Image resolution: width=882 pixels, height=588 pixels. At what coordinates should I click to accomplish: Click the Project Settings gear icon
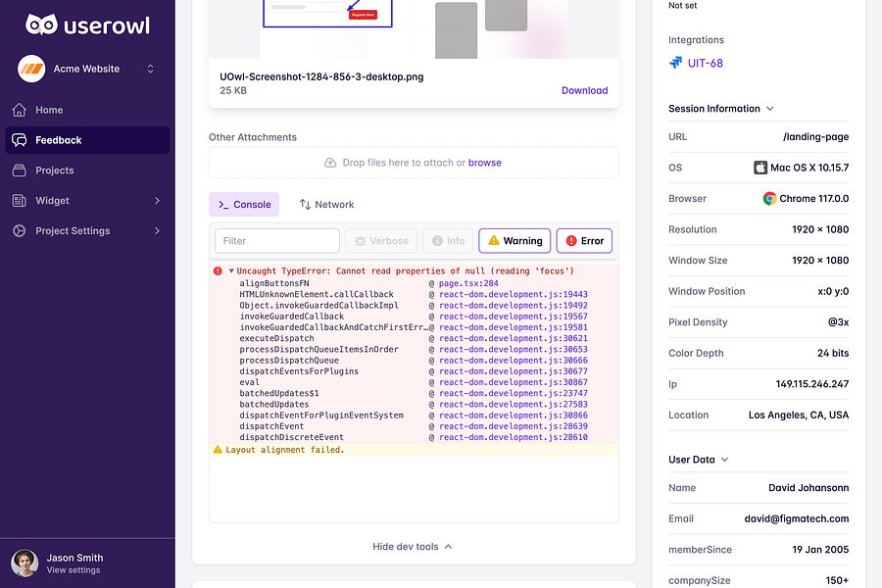pyautogui.click(x=20, y=230)
